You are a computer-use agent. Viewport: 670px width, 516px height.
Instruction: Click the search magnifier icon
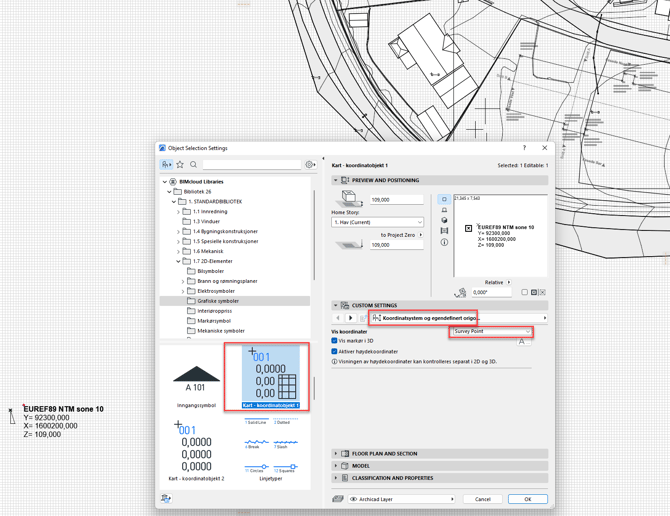pyautogui.click(x=194, y=165)
